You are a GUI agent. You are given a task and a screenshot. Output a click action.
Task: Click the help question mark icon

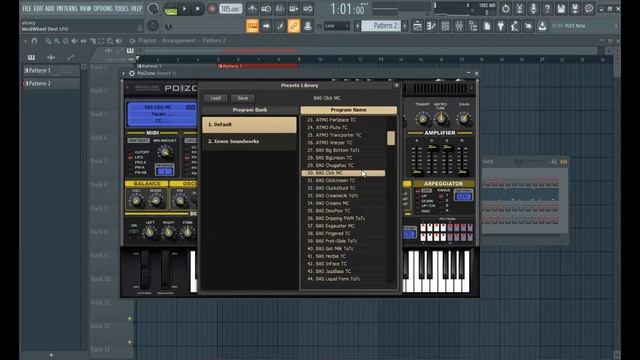coord(547,9)
